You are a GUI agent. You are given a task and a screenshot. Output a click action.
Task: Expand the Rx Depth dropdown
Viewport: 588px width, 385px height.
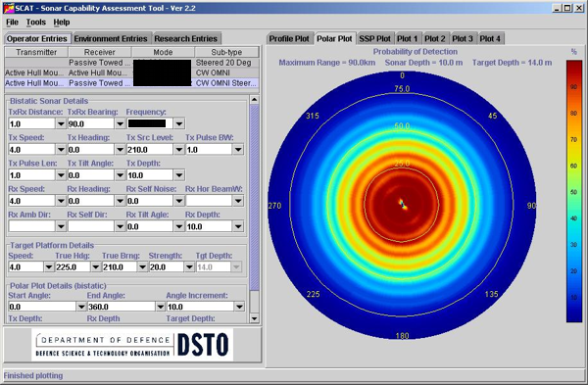click(x=238, y=226)
